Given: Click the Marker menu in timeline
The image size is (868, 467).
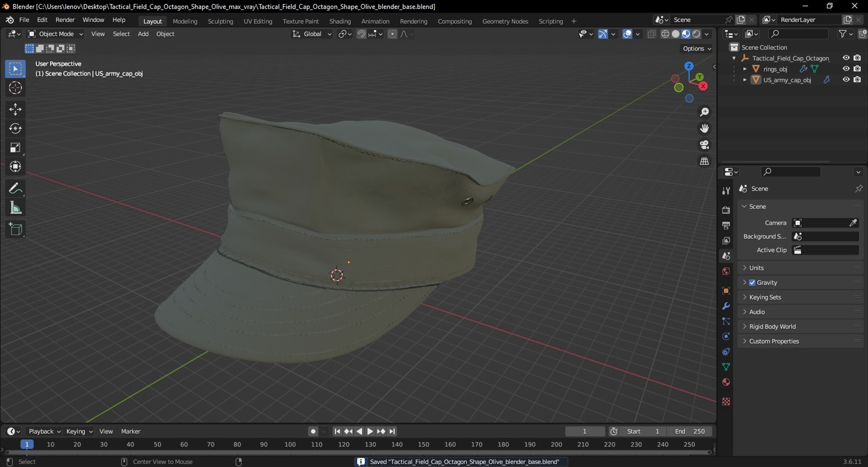Looking at the screenshot, I should (x=131, y=432).
